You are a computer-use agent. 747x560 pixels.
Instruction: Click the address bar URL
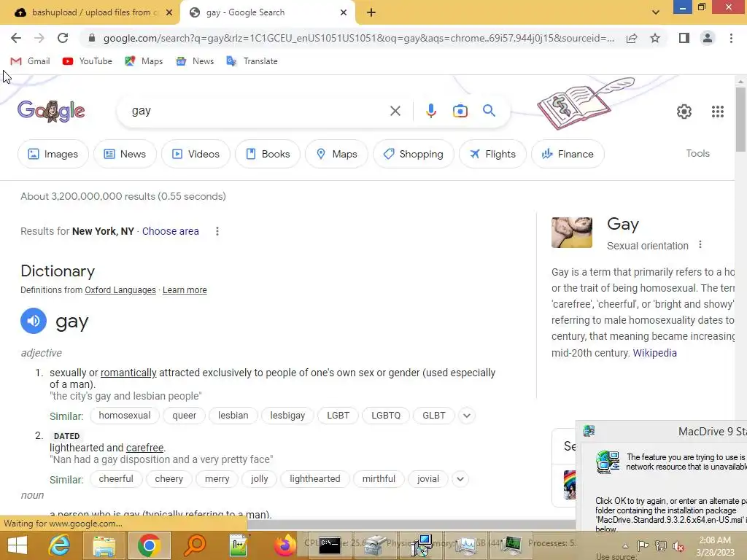(358, 38)
